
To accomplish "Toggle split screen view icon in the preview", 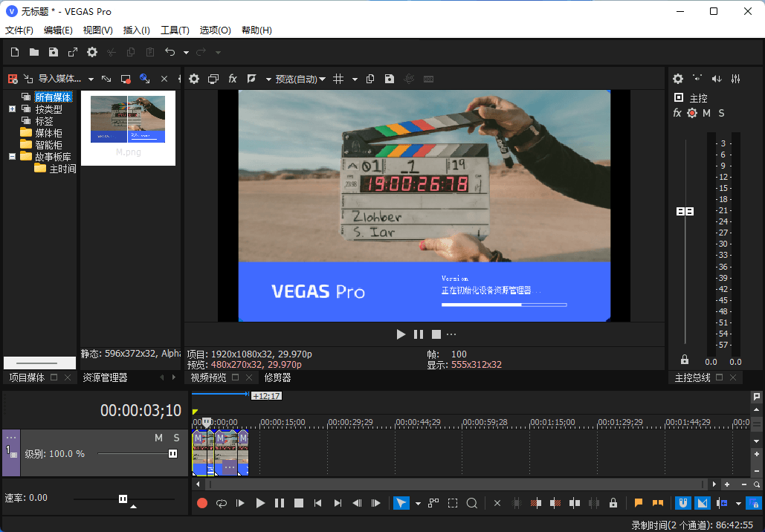I will (252, 79).
